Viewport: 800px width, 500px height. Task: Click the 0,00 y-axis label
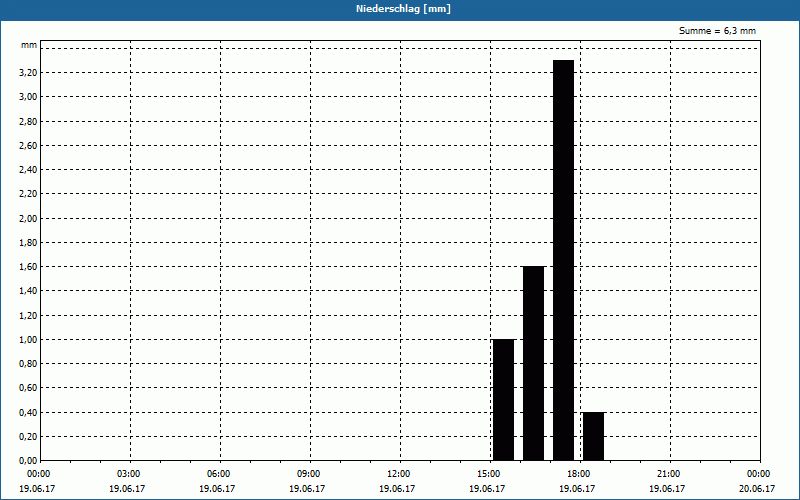[x=28, y=461]
